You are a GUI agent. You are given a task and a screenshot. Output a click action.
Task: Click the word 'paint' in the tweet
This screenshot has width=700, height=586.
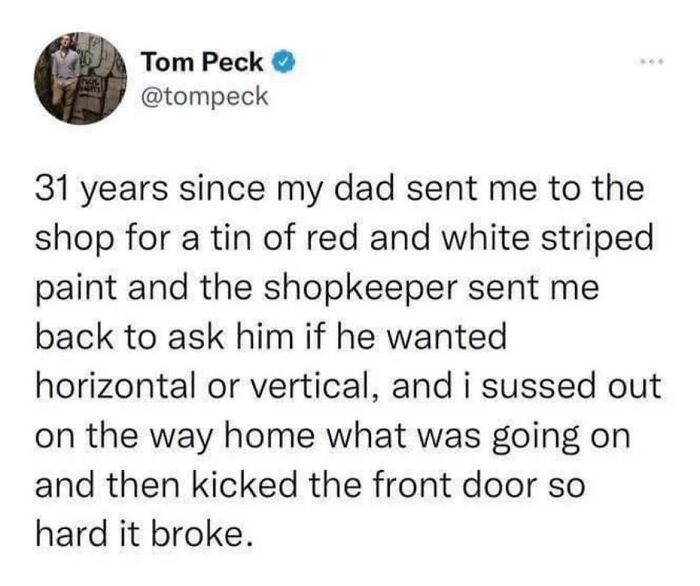coord(78,290)
